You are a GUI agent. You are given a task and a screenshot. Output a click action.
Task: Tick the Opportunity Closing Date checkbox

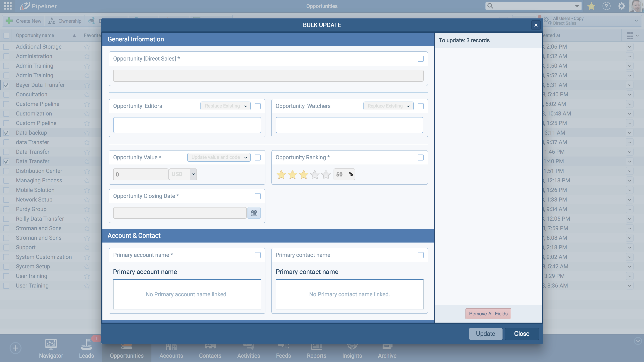coord(257,196)
